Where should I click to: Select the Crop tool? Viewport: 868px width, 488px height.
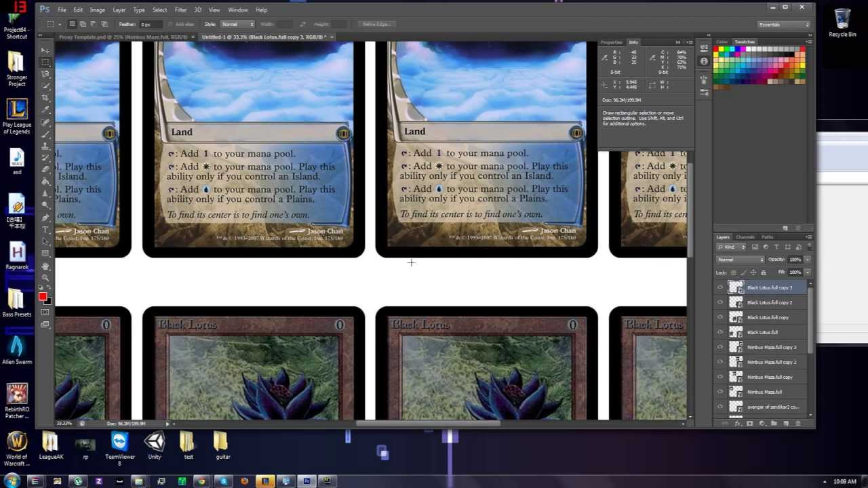point(45,96)
